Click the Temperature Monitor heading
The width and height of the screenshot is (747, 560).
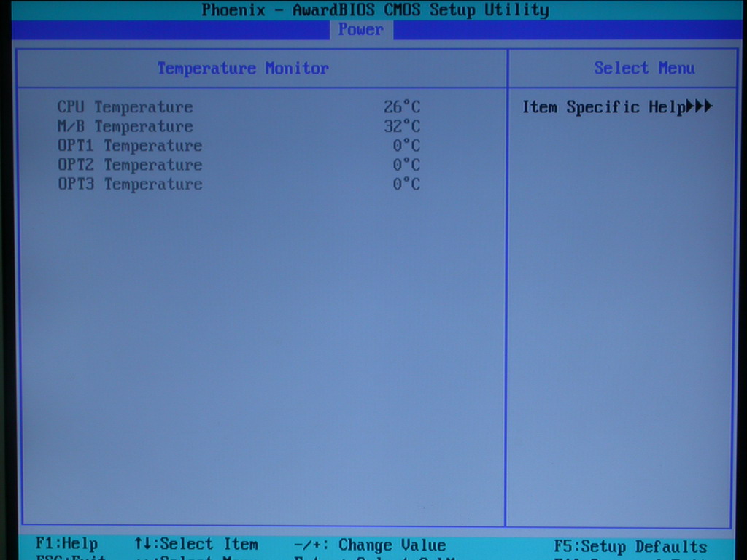pos(243,69)
